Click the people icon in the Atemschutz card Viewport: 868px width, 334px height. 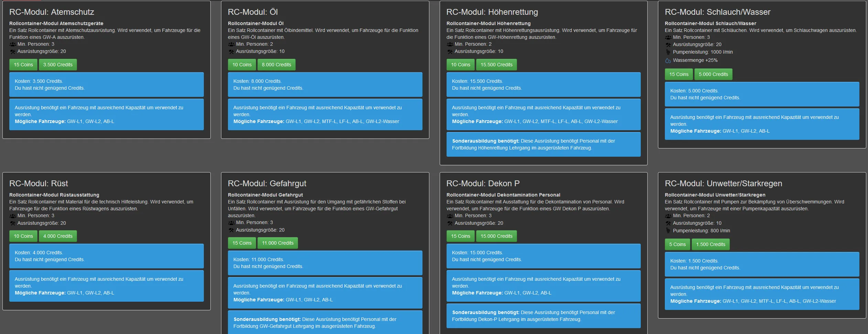coord(12,44)
